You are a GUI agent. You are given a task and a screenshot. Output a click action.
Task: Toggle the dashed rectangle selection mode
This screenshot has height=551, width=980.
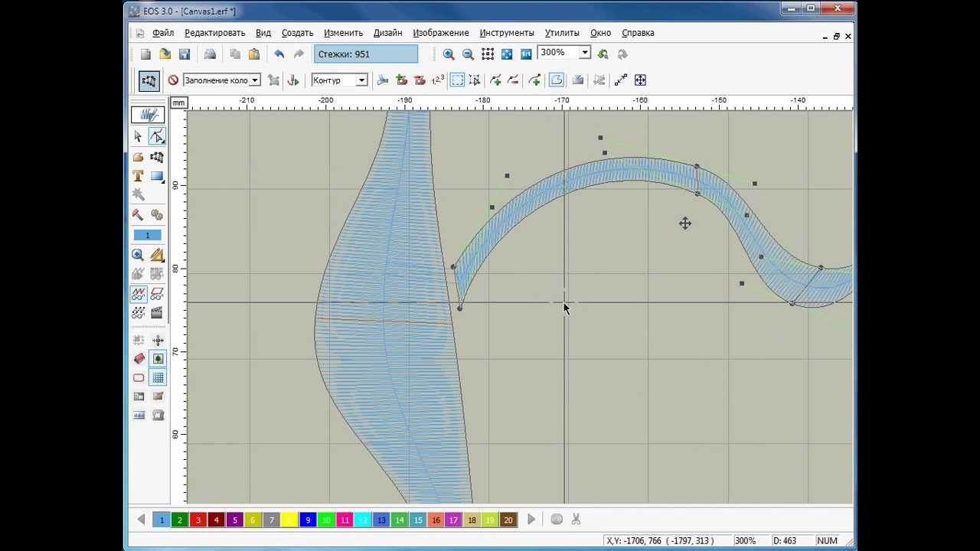(457, 80)
